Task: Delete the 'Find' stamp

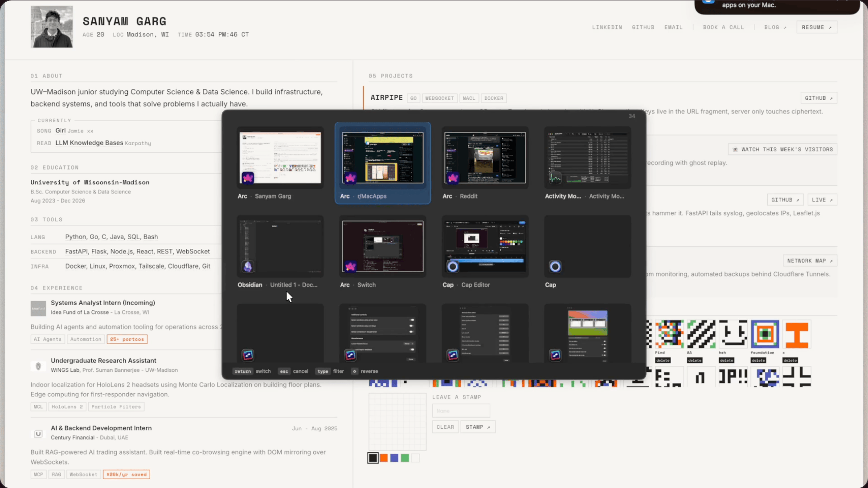Action: pos(663,360)
